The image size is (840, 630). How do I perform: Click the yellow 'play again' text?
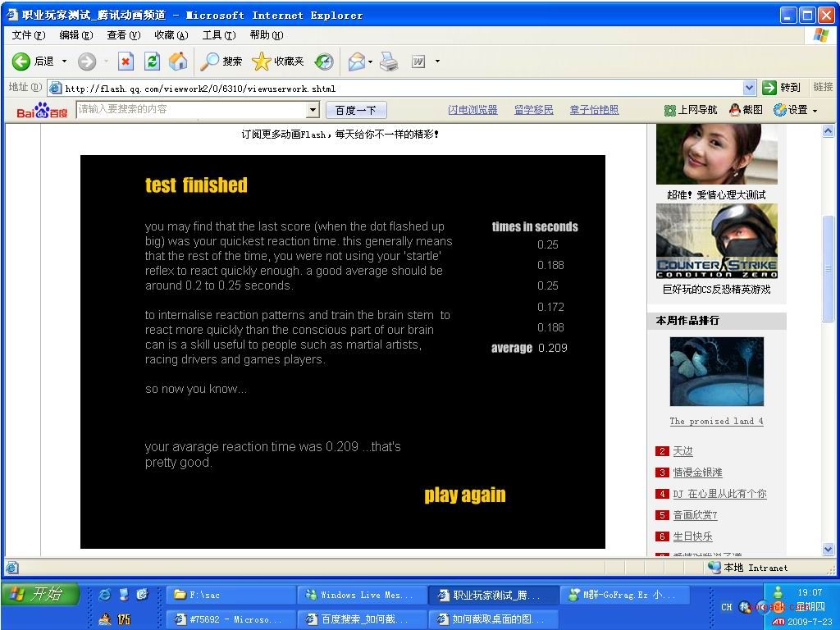464,495
